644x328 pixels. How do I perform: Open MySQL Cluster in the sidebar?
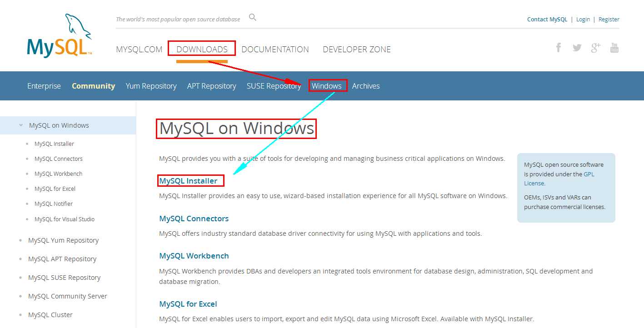pos(50,315)
